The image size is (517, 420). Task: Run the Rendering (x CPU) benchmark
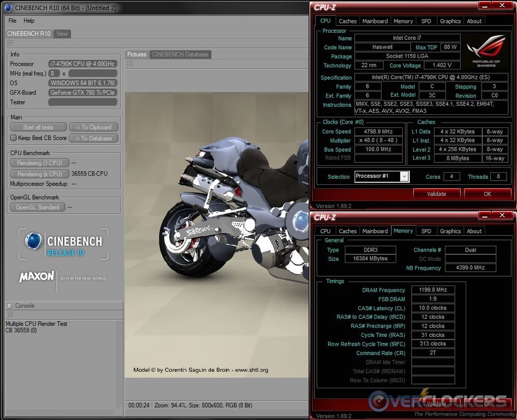tap(39, 173)
